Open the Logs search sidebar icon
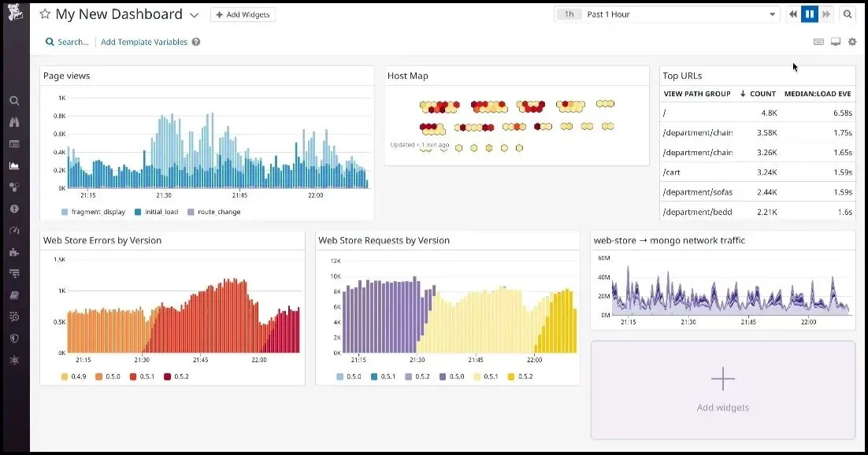The width and height of the screenshot is (868, 455). [14, 316]
